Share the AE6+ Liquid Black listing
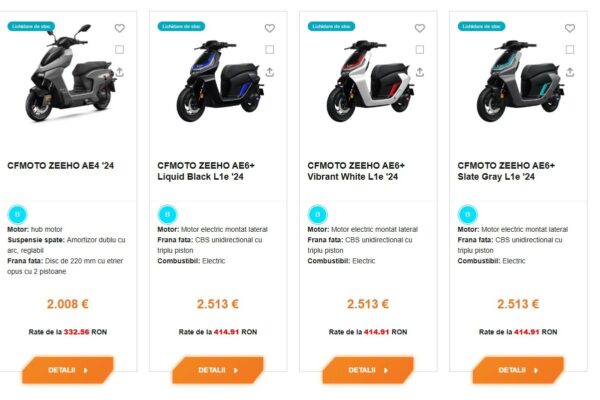Image resolution: width=600 pixels, height=400 pixels. coord(270,72)
